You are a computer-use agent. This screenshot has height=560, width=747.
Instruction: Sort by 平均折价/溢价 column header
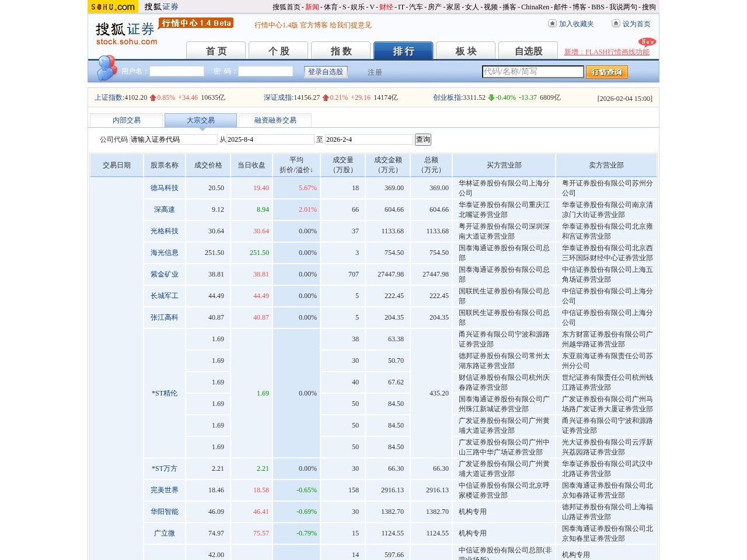pyautogui.click(x=296, y=165)
